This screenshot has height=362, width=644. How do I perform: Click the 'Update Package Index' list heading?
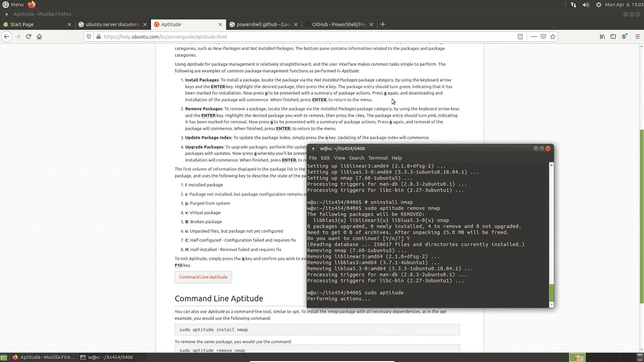tap(208, 138)
